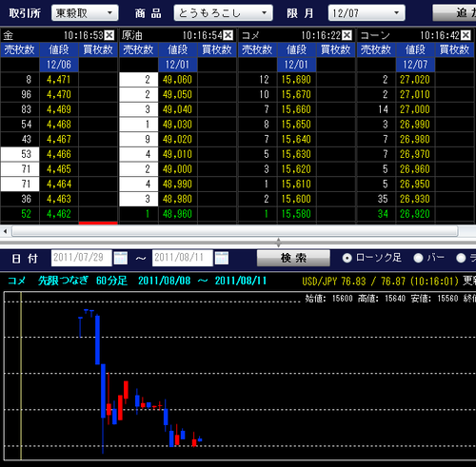Click rice price 15,650
The width and height of the screenshot is (476, 467).
point(296,125)
